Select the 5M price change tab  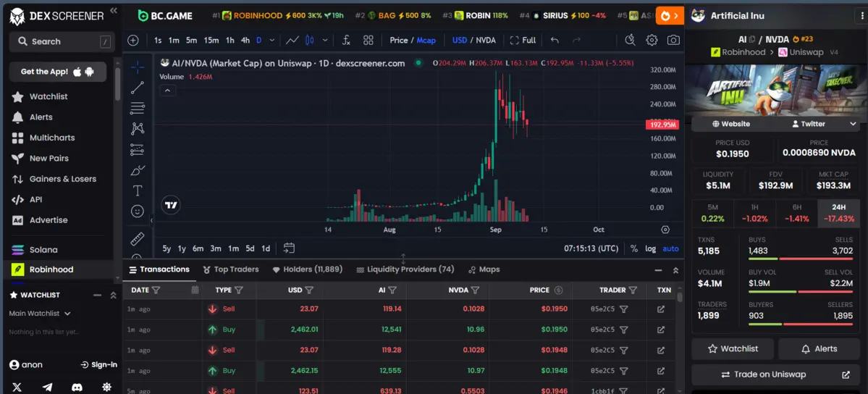coord(712,214)
